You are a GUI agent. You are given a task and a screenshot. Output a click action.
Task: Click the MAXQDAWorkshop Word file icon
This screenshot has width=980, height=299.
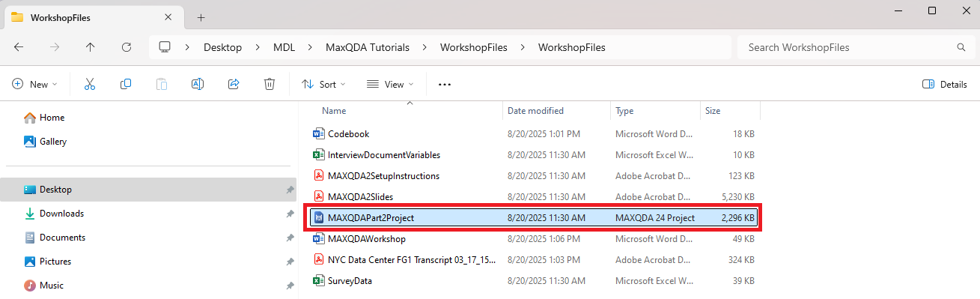pyautogui.click(x=318, y=239)
